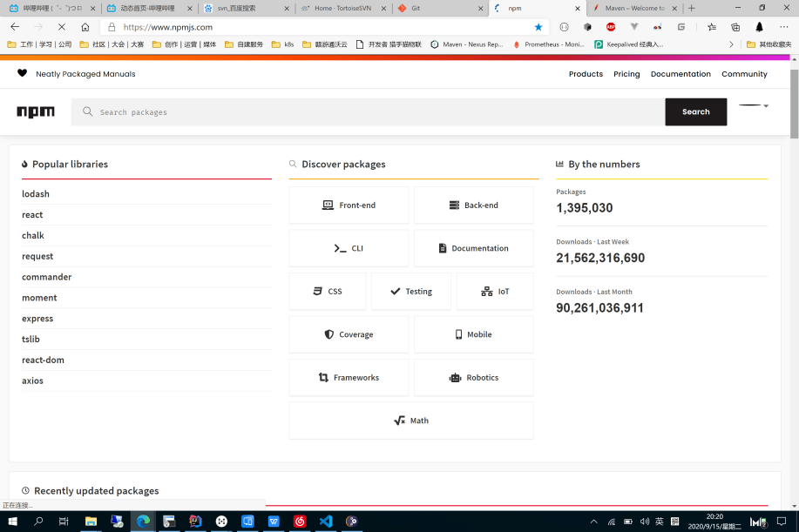Open the Products menu
This screenshot has width=799, height=532.
point(586,74)
